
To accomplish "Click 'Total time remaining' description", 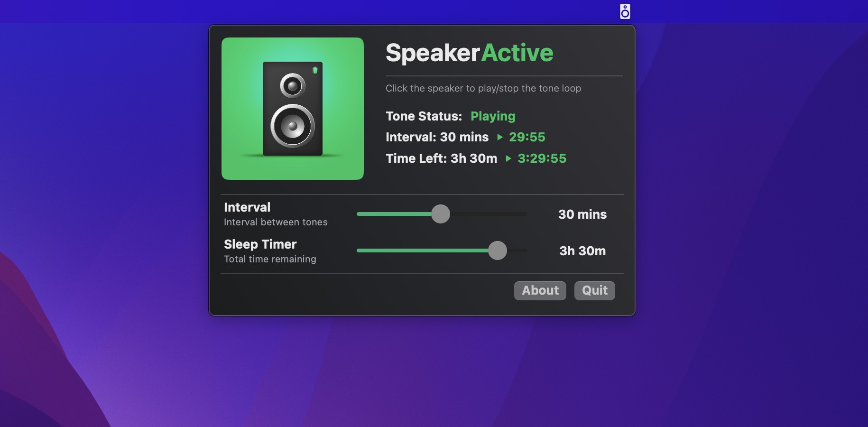I will 270,259.
